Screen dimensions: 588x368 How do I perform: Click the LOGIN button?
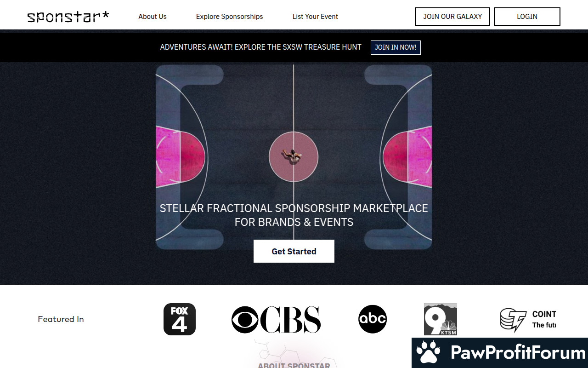527,17
